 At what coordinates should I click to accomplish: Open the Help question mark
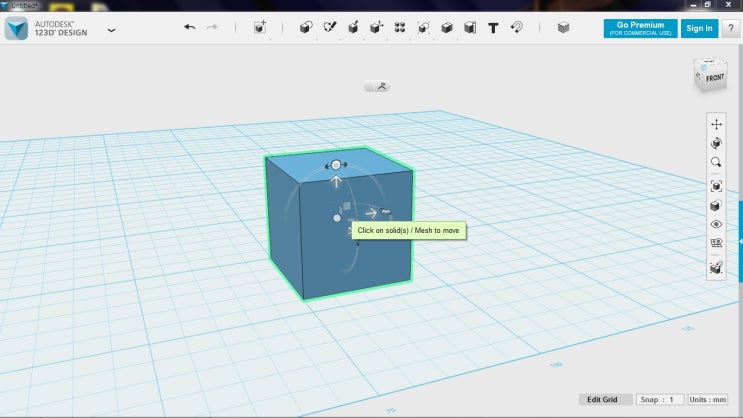[731, 28]
